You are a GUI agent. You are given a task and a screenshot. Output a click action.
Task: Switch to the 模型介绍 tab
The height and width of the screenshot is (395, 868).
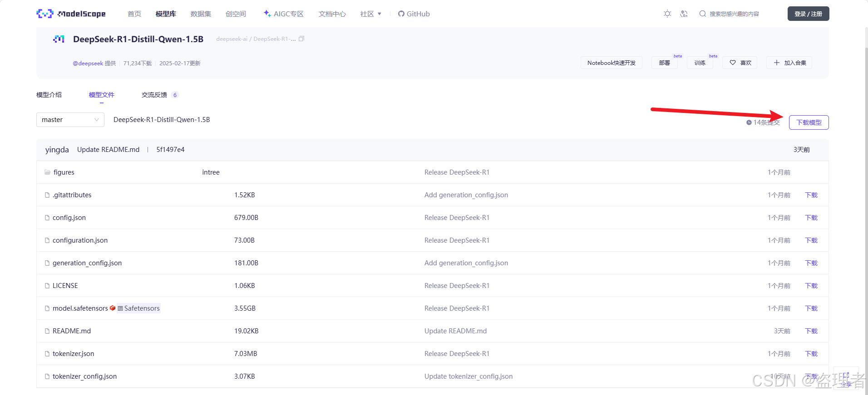pyautogui.click(x=49, y=95)
